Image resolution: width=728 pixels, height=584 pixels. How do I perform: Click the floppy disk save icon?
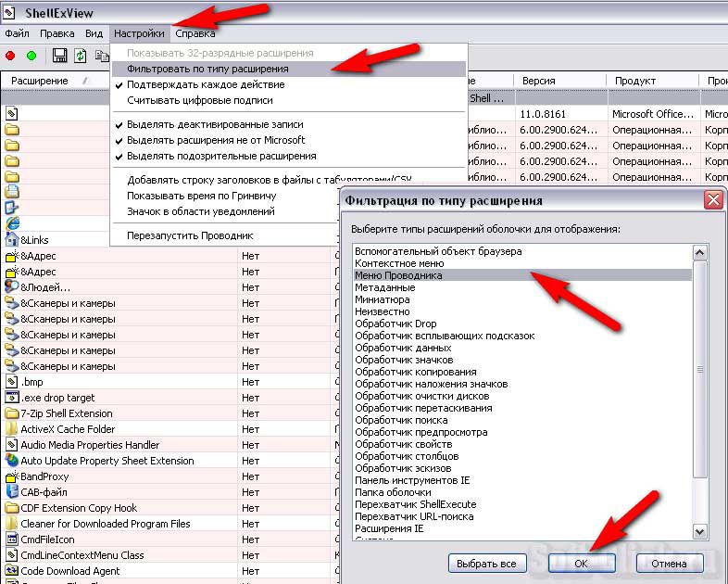coord(60,56)
